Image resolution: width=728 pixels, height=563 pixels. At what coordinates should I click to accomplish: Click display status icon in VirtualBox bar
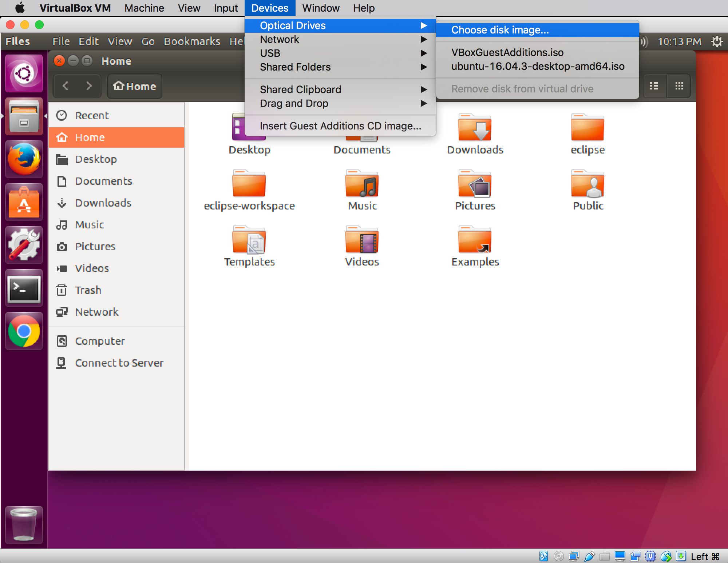point(620,556)
